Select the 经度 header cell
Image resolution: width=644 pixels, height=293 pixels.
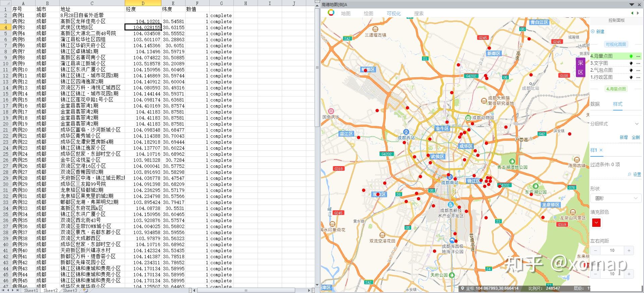[143, 9]
